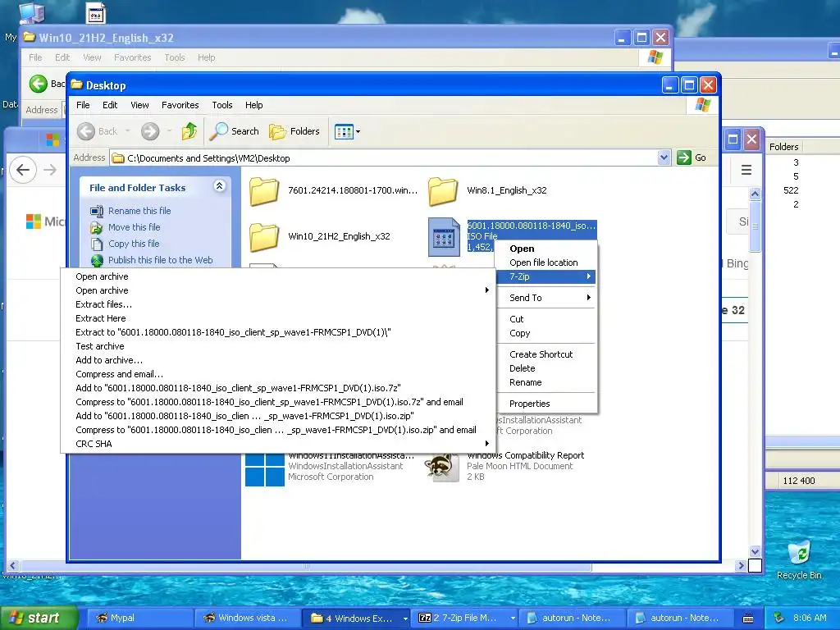Select the 6001.18000 ISO file icon
Viewport: 840px width, 630px height.
pos(444,237)
